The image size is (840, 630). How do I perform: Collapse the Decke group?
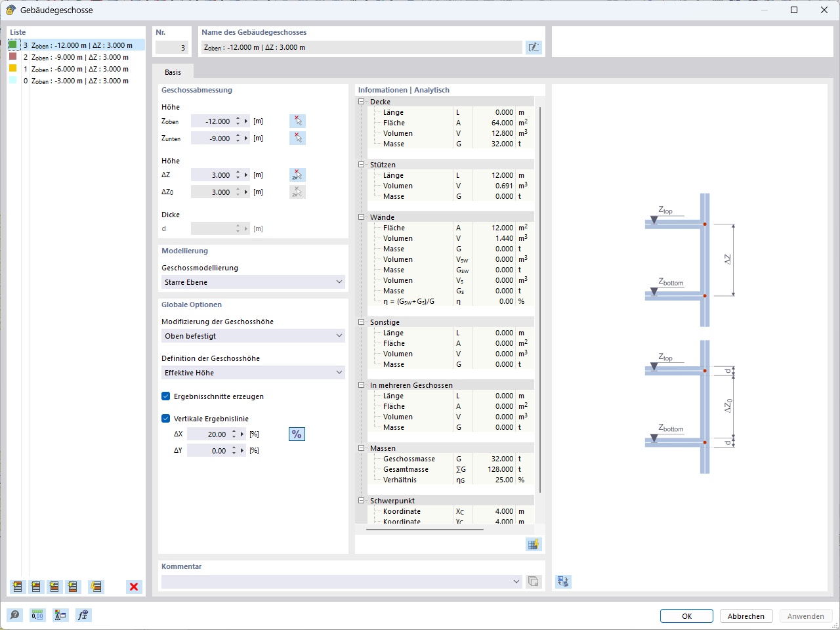click(361, 102)
